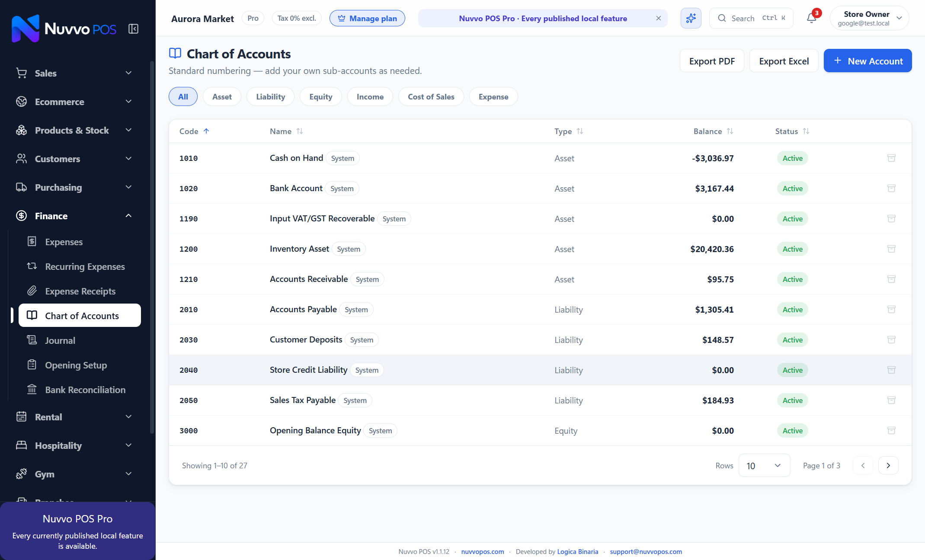Open rows per page dropdown

[764, 465]
